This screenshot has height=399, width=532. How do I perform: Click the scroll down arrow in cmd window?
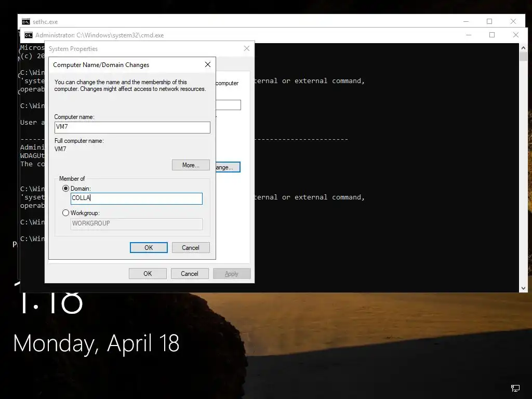click(523, 288)
